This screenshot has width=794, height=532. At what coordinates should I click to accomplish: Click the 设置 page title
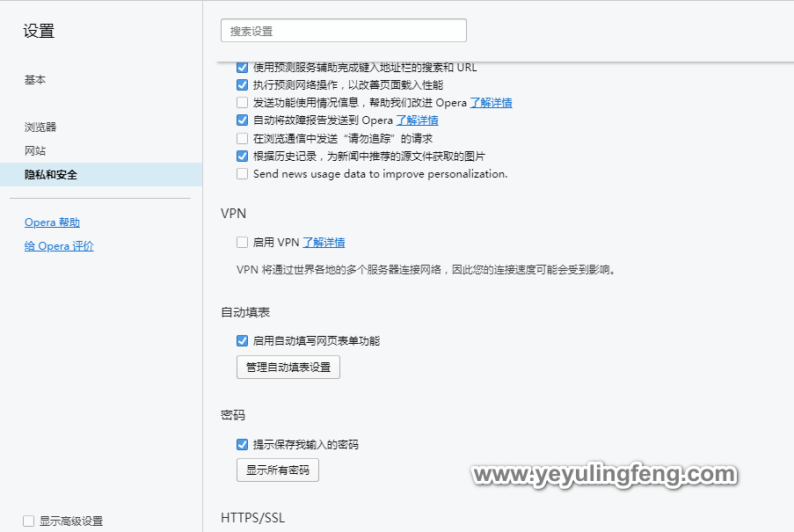click(39, 31)
